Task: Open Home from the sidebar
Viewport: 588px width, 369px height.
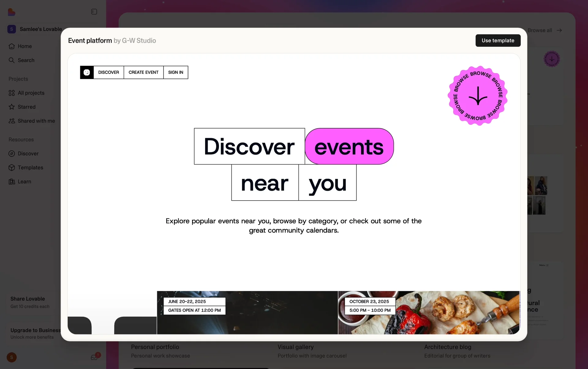Action: (24, 46)
